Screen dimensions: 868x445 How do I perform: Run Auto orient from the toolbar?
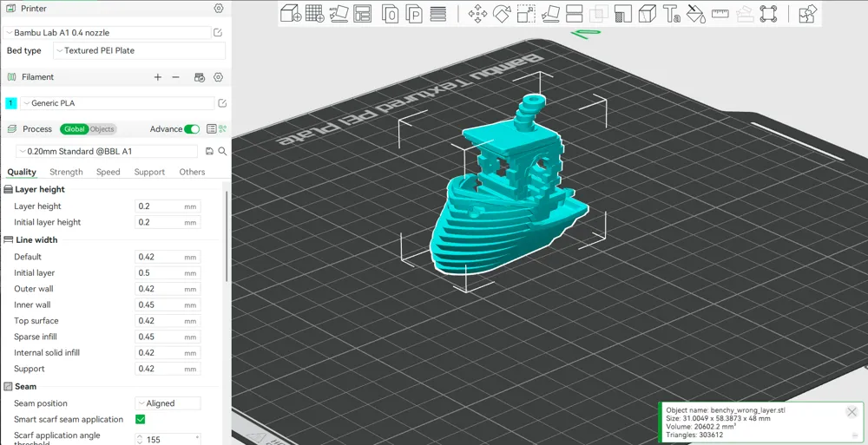tap(339, 13)
